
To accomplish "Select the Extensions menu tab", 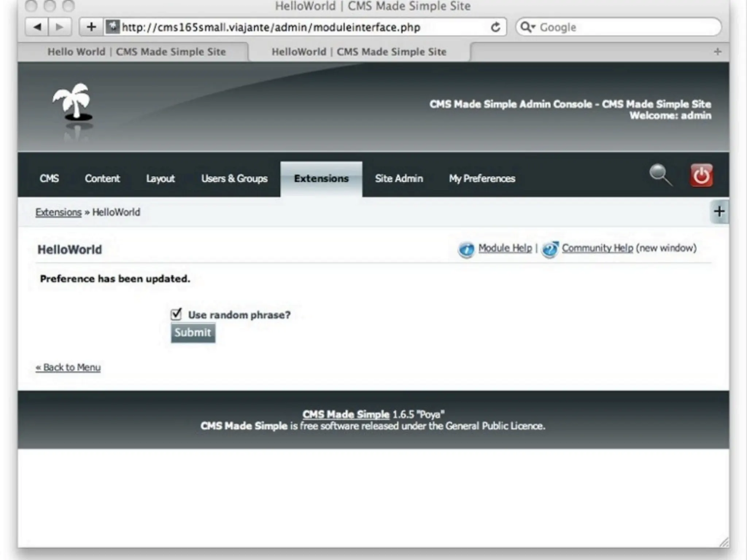I will 321,179.
